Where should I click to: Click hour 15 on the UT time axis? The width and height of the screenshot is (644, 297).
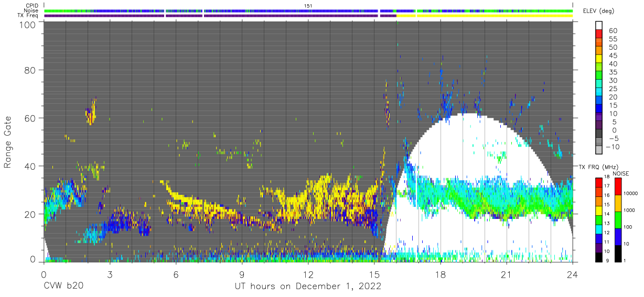point(374,274)
